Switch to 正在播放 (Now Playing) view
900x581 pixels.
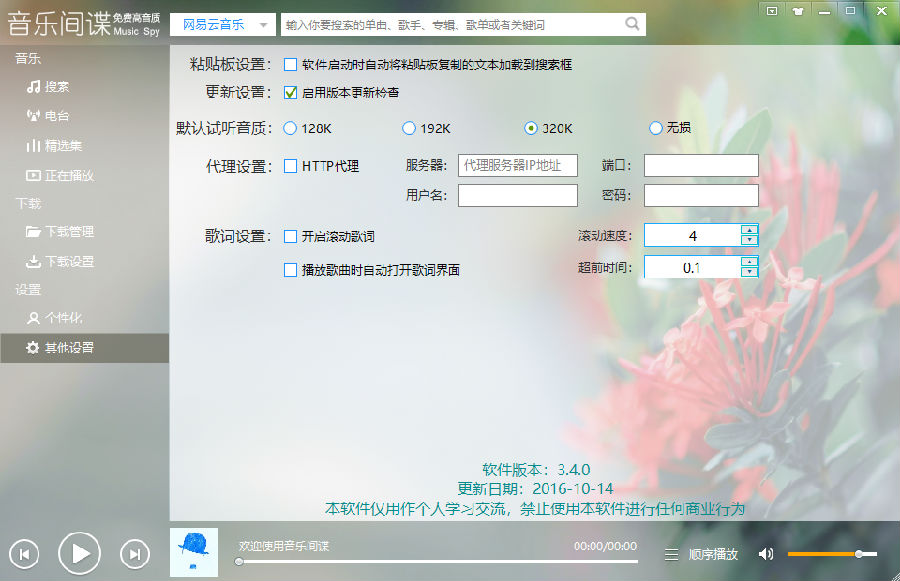click(60, 175)
